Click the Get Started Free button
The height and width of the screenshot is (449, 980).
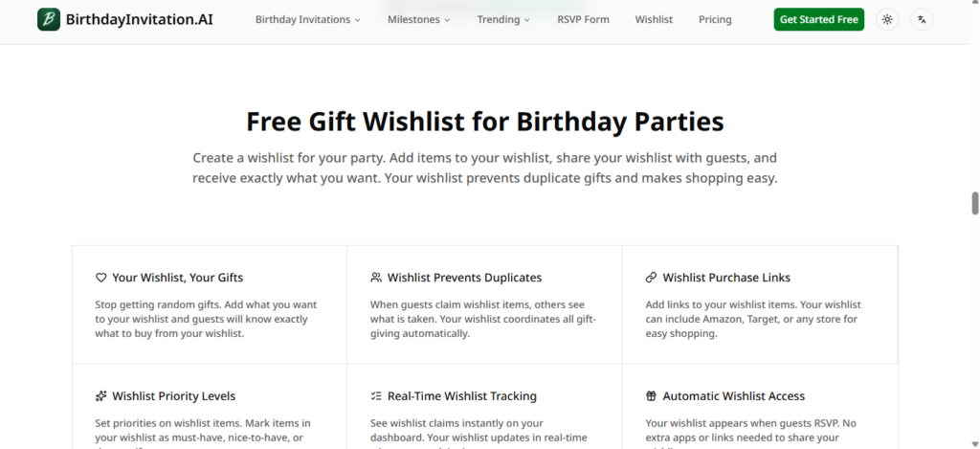coord(818,19)
